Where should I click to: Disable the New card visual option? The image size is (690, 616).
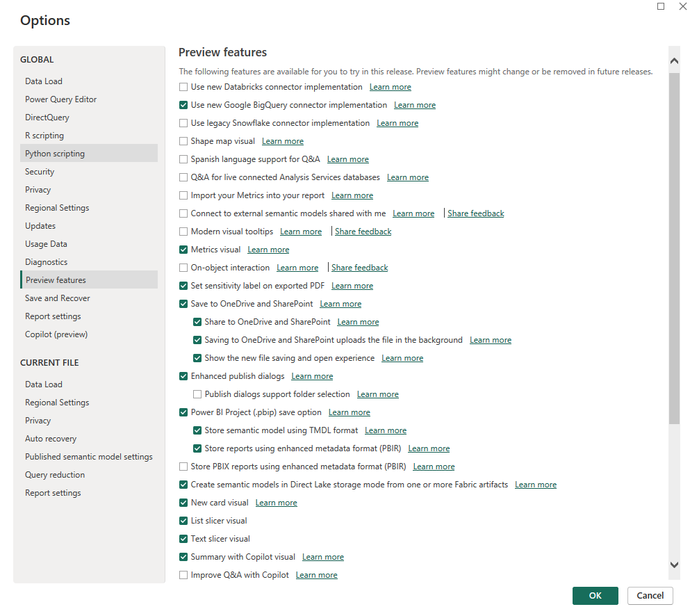183,502
